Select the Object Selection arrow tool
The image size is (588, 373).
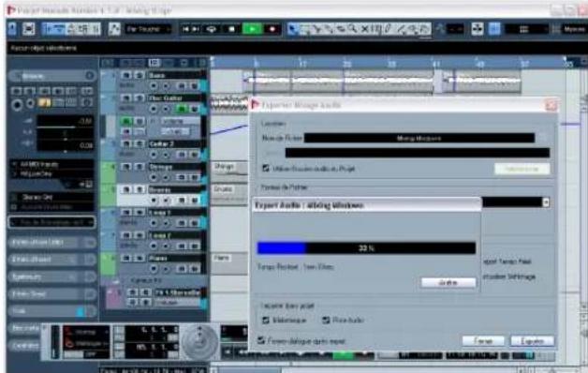[x=292, y=29]
